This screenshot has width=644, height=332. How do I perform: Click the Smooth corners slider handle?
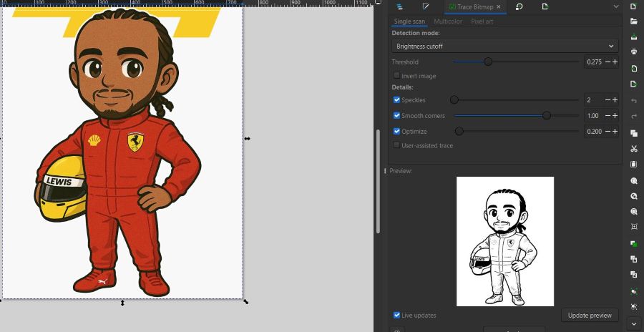point(546,115)
